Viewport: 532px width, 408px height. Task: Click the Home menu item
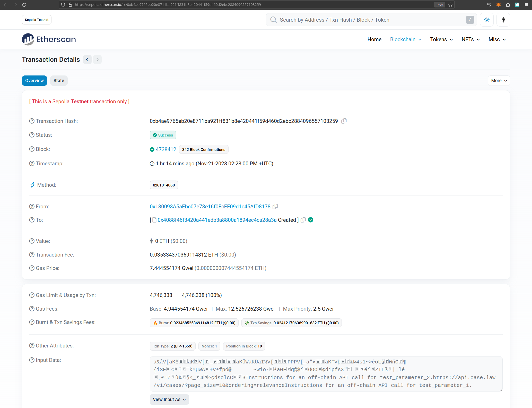point(374,39)
